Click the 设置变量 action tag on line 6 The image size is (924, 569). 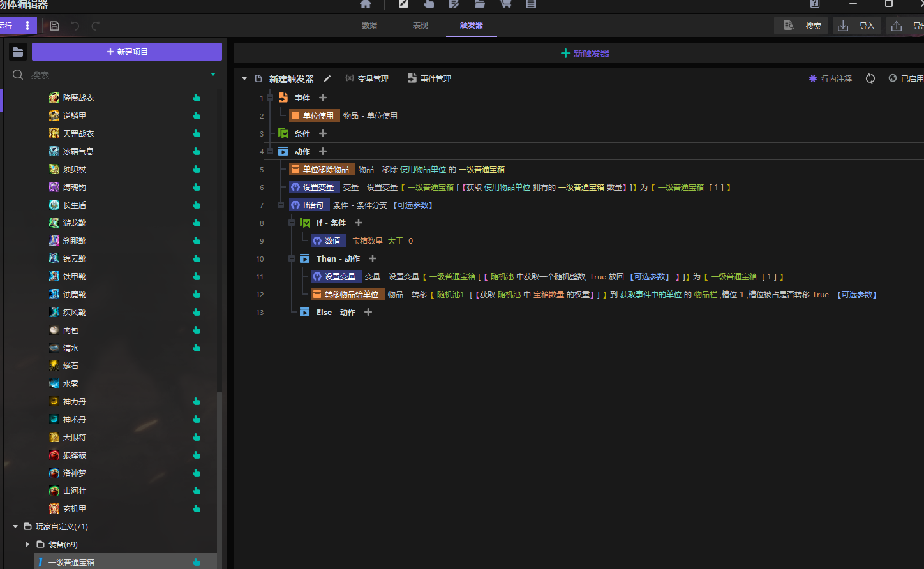click(x=315, y=187)
